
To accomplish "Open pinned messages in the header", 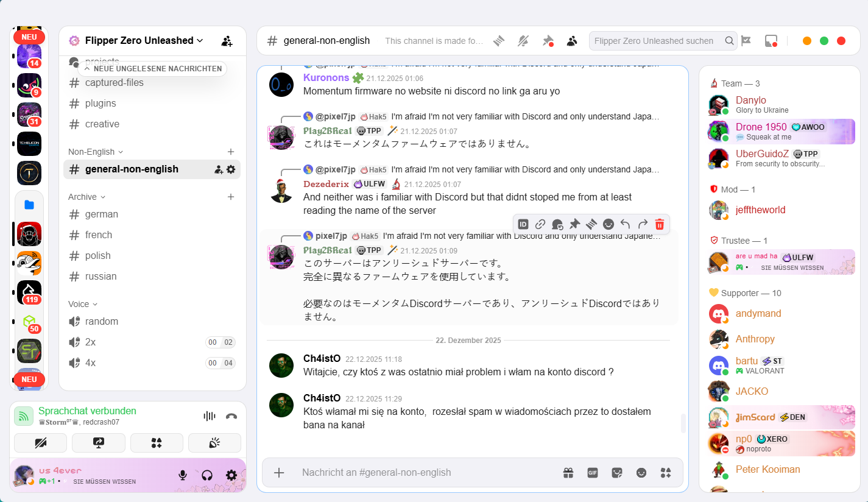I will [x=548, y=41].
